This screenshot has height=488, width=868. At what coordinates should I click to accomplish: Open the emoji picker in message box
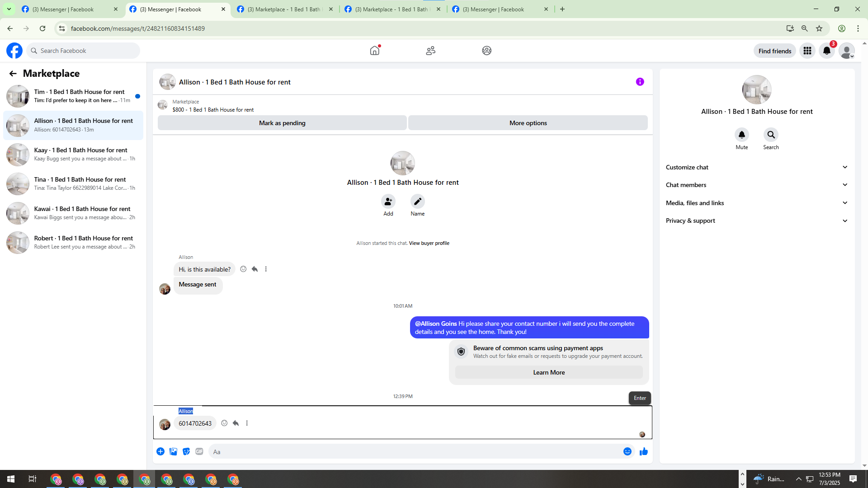[627, 451]
